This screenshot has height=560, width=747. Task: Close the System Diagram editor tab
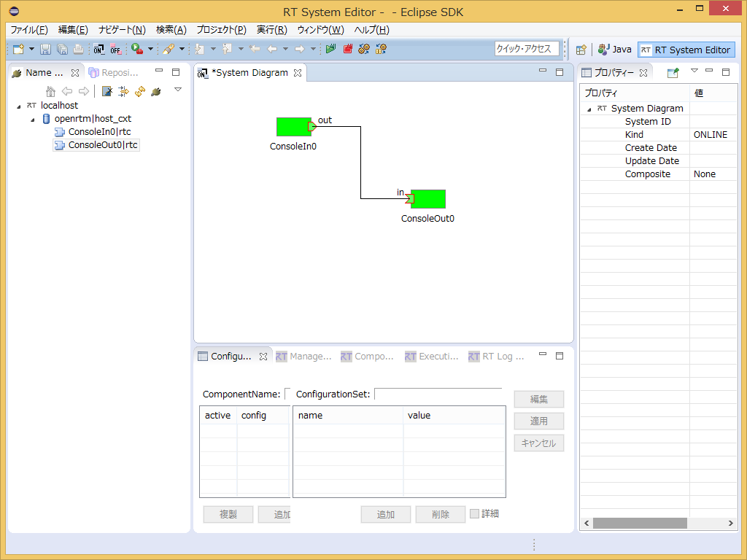[298, 73]
